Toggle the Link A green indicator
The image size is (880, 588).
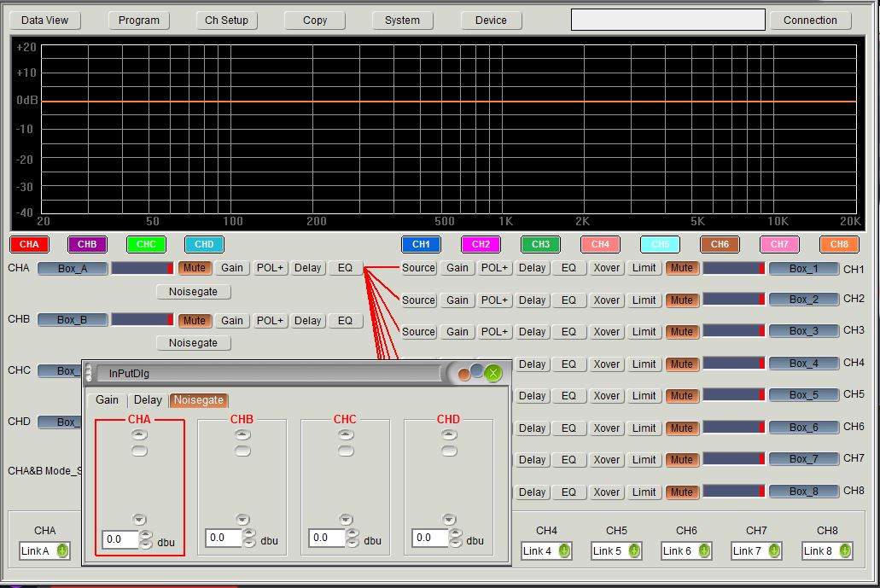click(x=62, y=550)
